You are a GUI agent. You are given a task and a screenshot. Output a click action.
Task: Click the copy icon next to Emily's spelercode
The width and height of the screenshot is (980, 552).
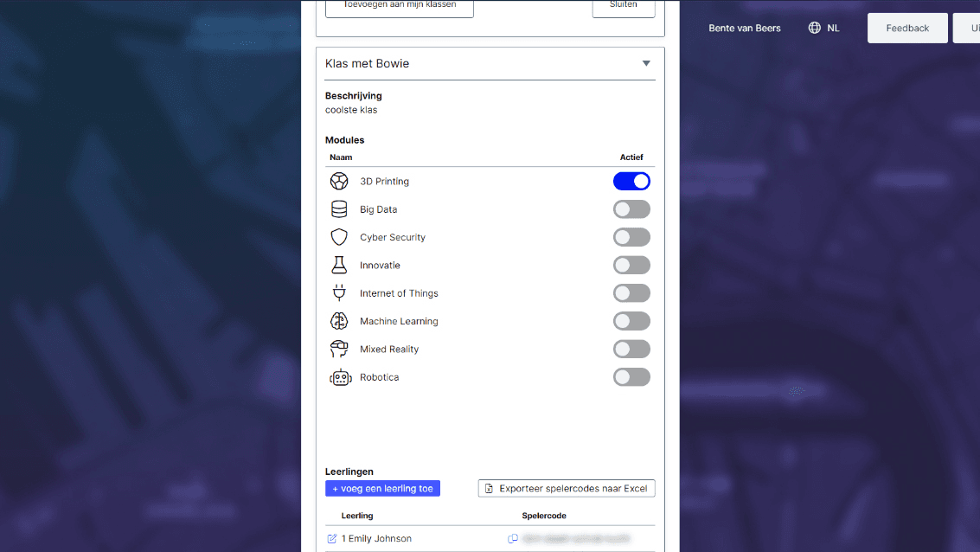[x=513, y=538]
